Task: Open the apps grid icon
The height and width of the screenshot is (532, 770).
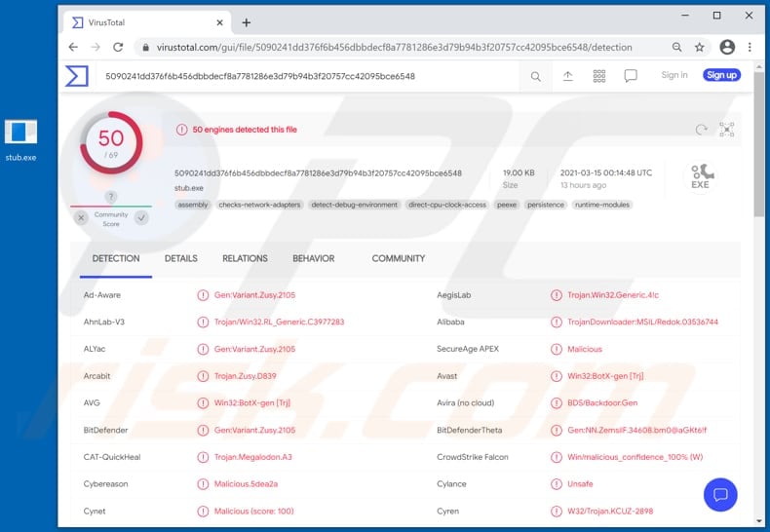Action: point(599,76)
